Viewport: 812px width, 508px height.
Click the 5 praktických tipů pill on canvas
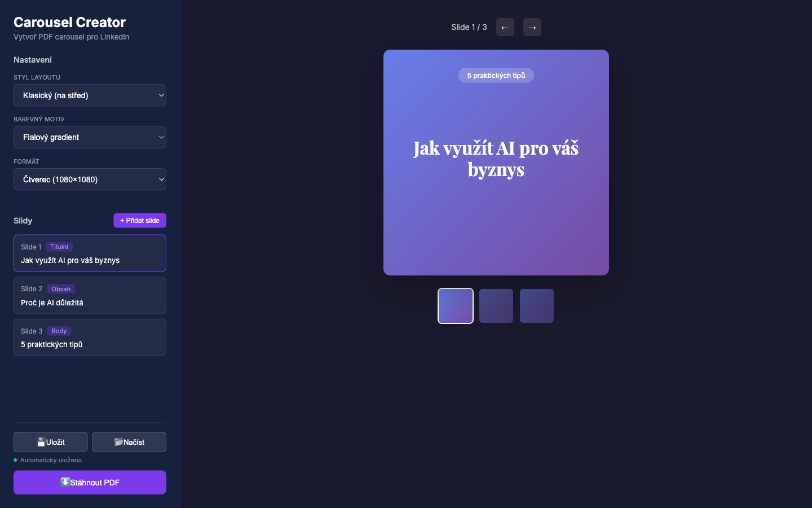tap(496, 75)
